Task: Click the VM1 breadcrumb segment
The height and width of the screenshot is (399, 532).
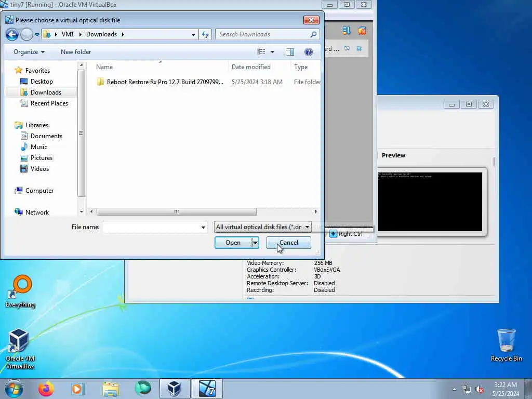Action: coord(68,34)
